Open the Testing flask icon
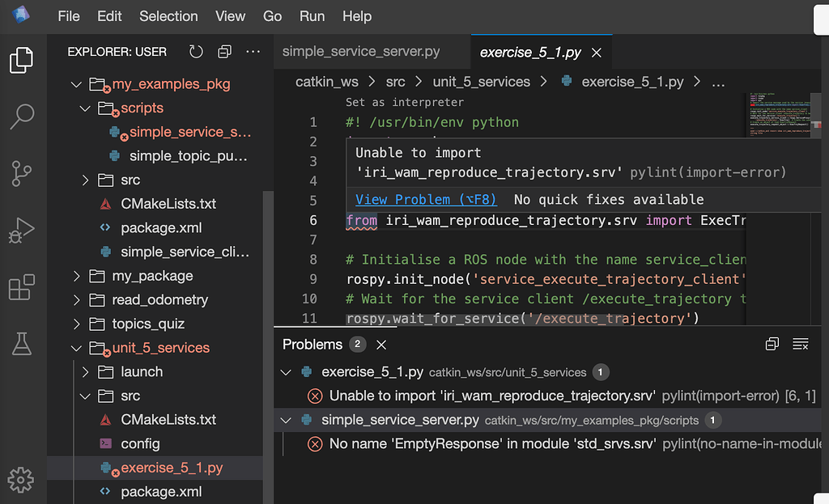829x504 pixels. tap(23, 343)
